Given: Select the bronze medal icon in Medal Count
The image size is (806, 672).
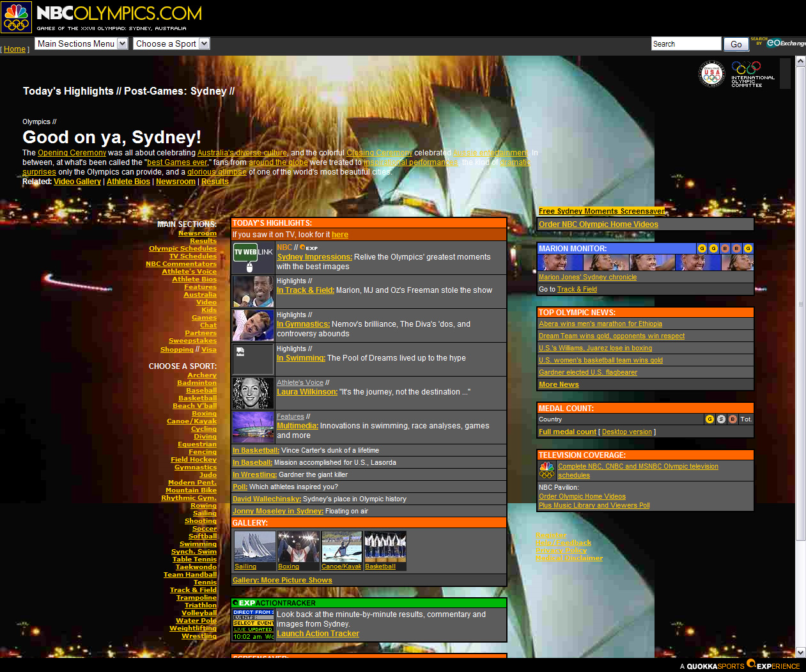Looking at the screenshot, I should coord(732,419).
